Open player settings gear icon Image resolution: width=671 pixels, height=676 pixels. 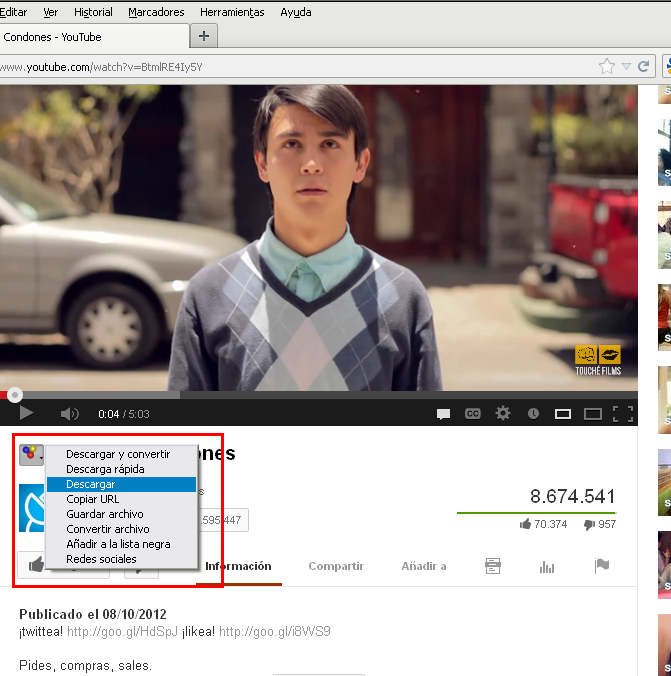(503, 413)
